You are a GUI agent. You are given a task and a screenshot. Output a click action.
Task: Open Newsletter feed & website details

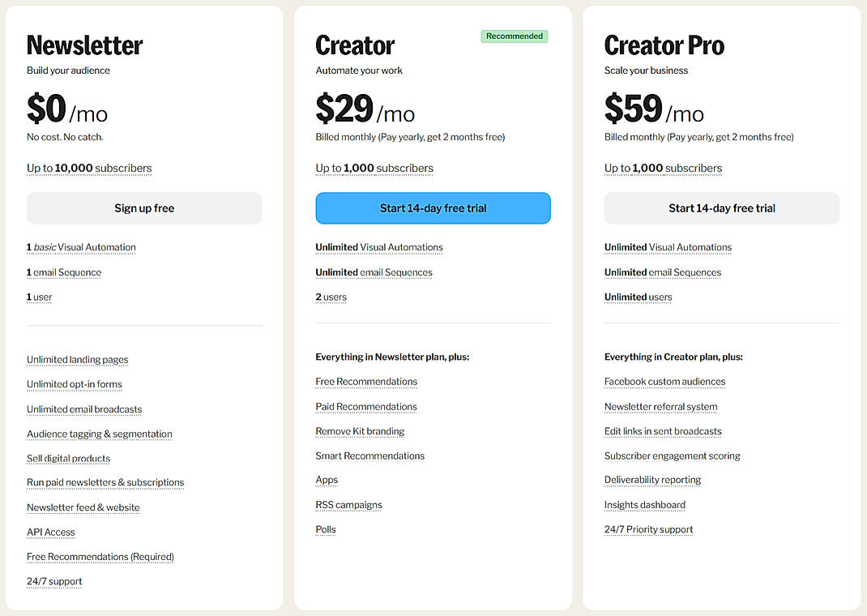(83, 507)
